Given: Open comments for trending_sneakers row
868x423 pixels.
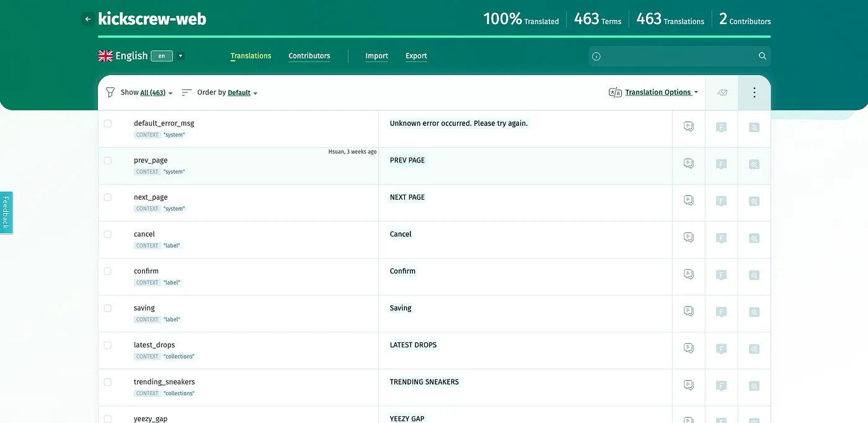Looking at the screenshot, I should tap(688, 385).
